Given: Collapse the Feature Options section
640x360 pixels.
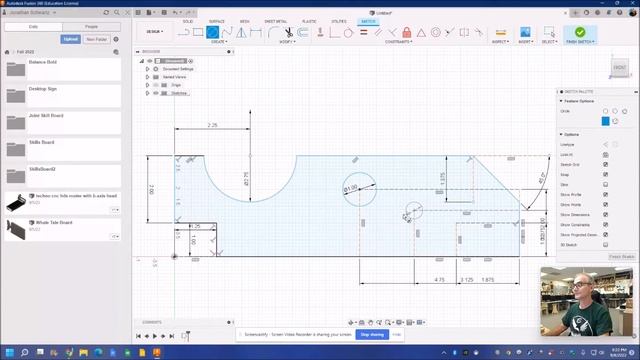Looking at the screenshot, I should [561, 101].
